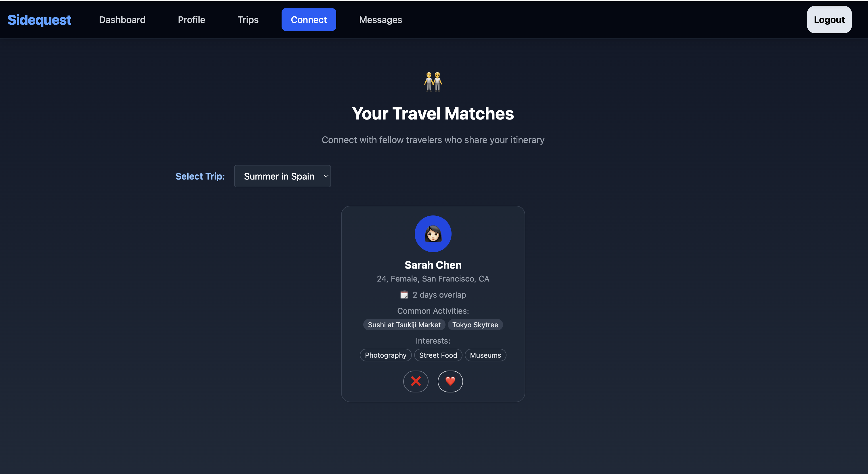868x474 pixels.
Task: Click the red X pass button
Action: [x=416, y=381]
